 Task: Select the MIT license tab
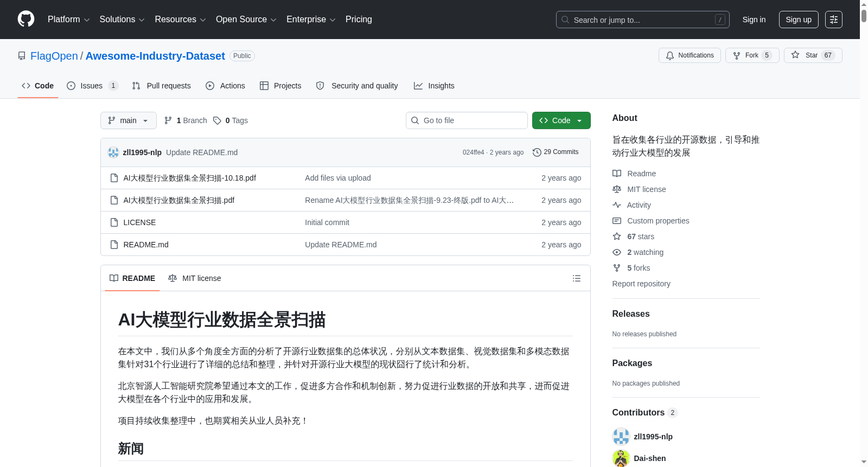click(194, 278)
